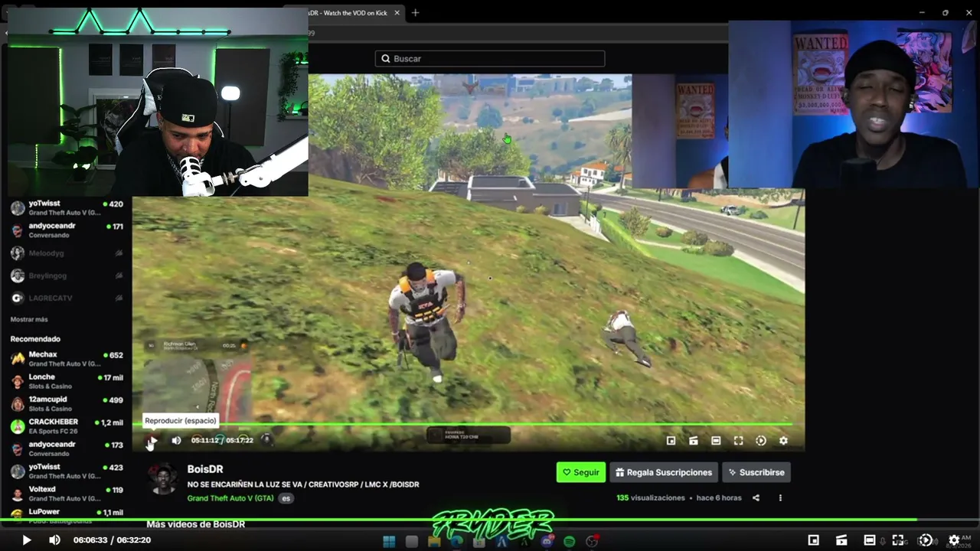Click Regala Suscripciones button
Image resolution: width=980 pixels, height=551 pixels.
pos(664,472)
